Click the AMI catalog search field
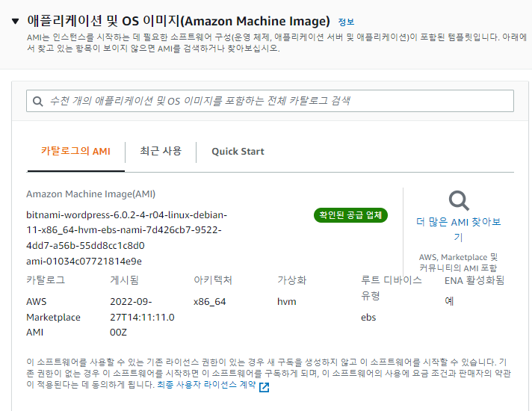This screenshot has width=532, height=411. (x=270, y=101)
